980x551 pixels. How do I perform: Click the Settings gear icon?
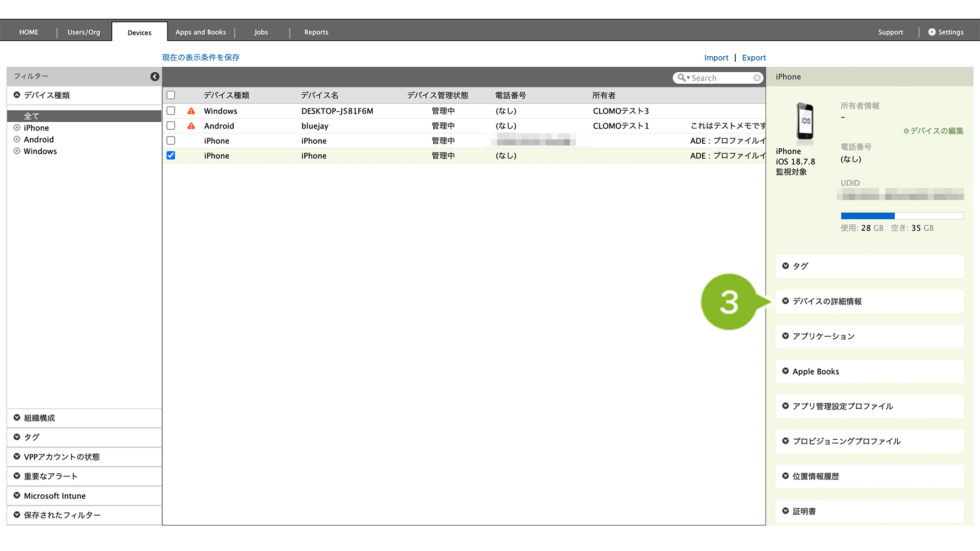(x=932, y=32)
